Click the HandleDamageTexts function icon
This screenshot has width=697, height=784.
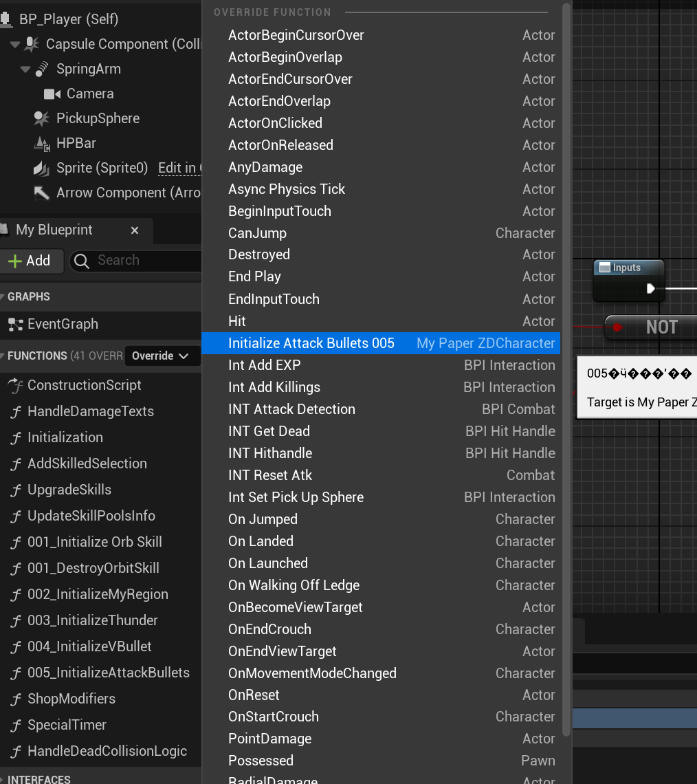click(16, 411)
